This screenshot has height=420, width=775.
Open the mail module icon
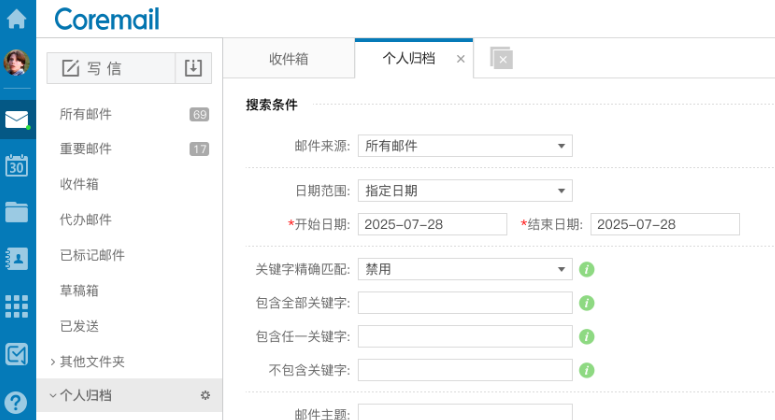tap(17, 120)
